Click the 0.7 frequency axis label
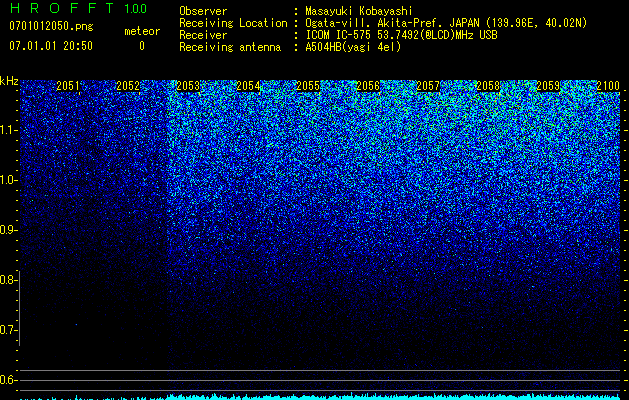The height and width of the screenshot is (400, 629). pyautogui.click(x=8, y=330)
